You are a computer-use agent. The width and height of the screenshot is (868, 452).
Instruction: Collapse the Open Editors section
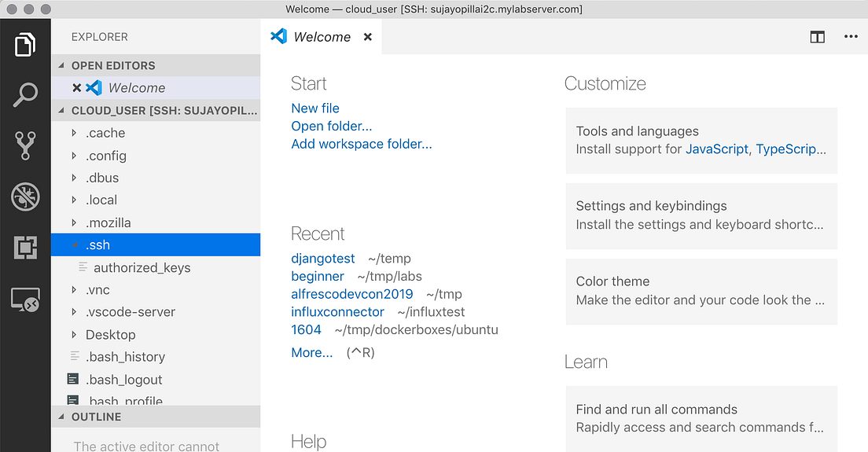[61, 65]
